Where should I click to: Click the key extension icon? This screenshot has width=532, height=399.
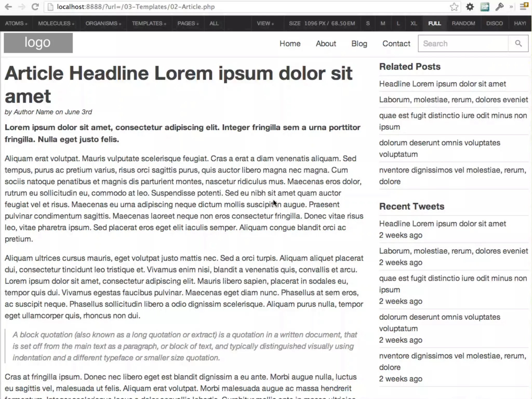coord(499,7)
